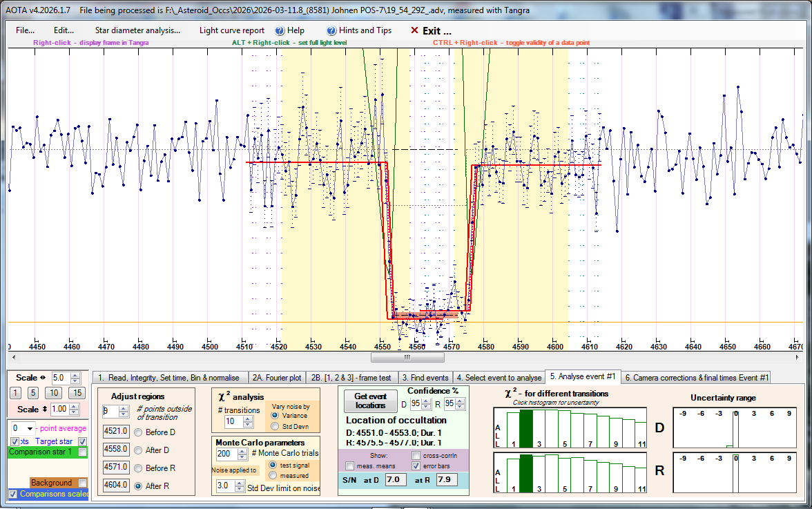Select the Before D radio button
This screenshot has width=812, height=509.
(138, 432)
